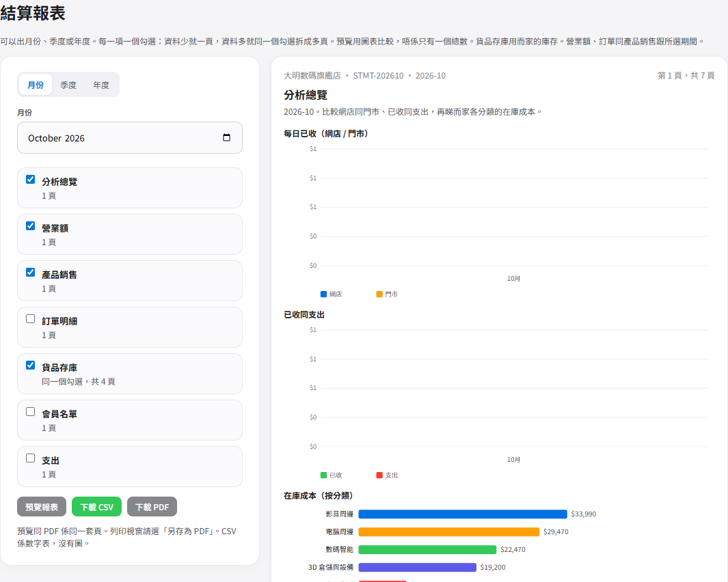Uncheck the 營業額 checkbox
The height and width of the screenshot is (582, 728).
tap(31, 226)
